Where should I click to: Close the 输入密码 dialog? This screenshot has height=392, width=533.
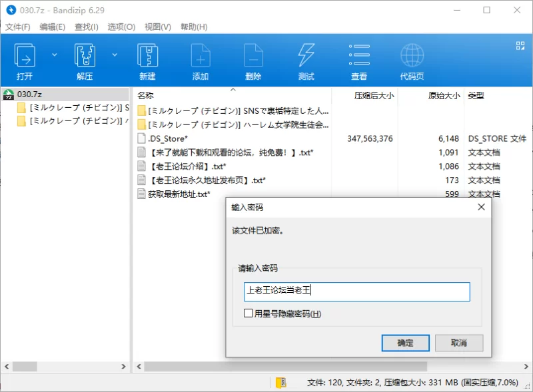481,207
